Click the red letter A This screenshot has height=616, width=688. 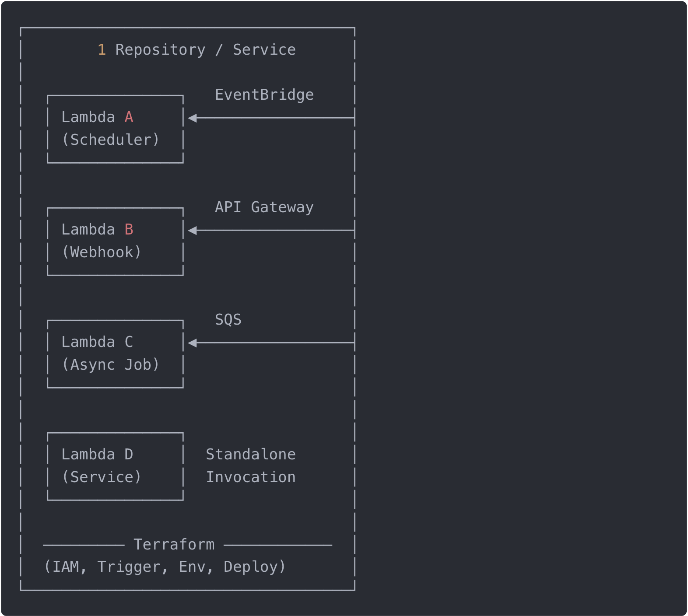pos(129,117)
